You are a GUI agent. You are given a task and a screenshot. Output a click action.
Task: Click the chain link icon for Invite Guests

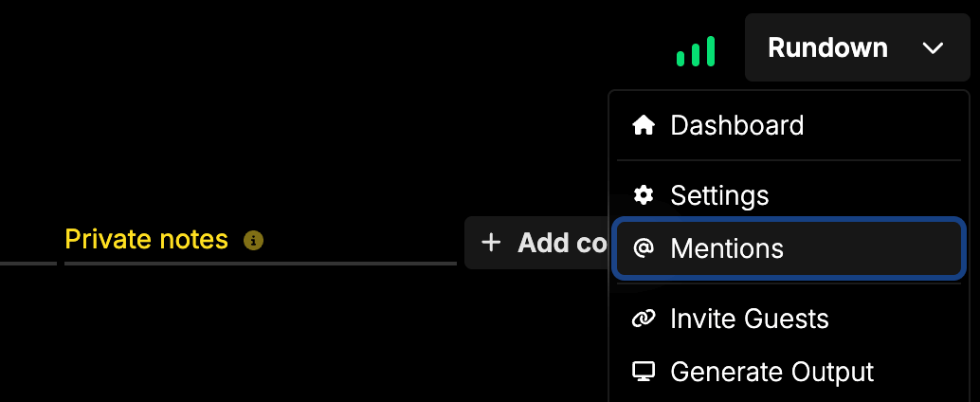point(644,319)
